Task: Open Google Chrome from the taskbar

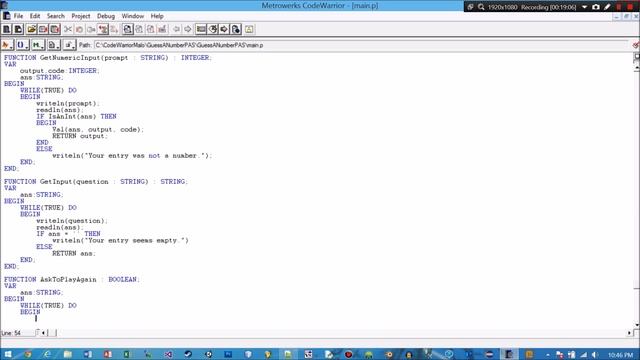Action: (x=28, y=354)
